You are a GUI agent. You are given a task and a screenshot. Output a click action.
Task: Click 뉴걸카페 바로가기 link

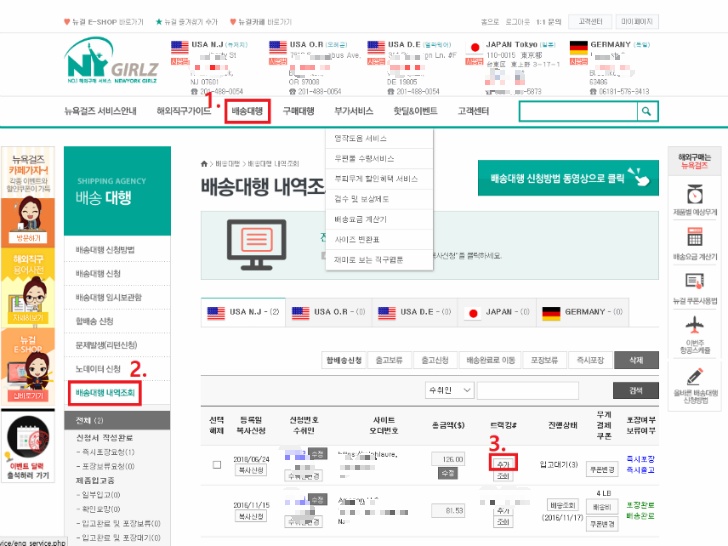tap(260, 22)
